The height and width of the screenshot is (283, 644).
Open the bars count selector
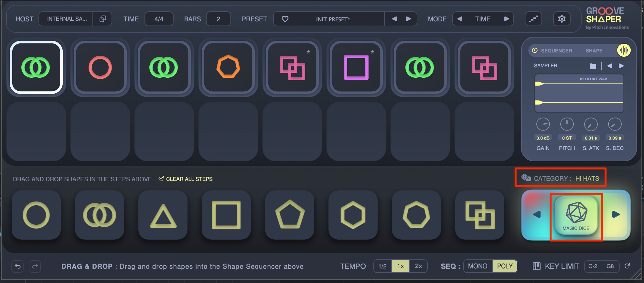(218, 19)
